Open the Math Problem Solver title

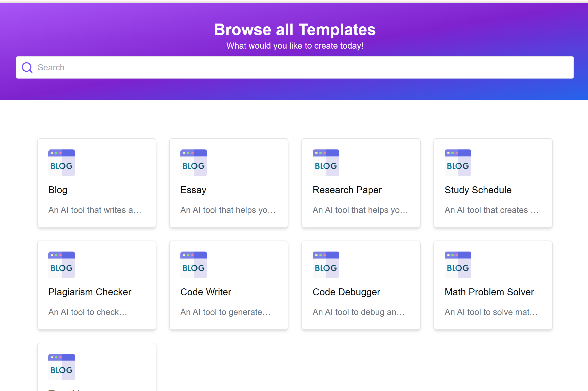point(489,292)
